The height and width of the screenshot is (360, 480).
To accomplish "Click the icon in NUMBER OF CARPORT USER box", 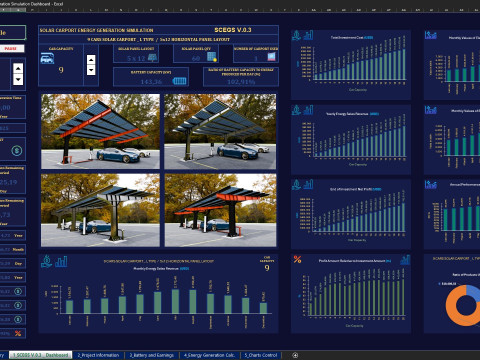I will [272, 57].
